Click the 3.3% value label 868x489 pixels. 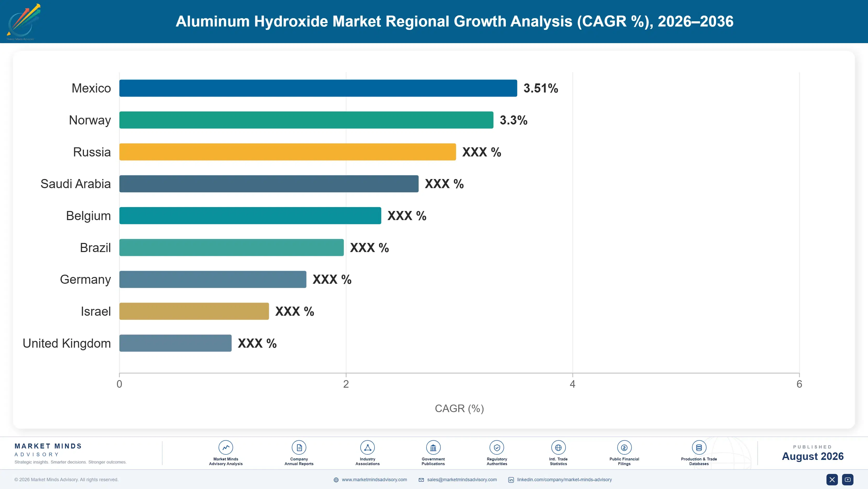pyautogui.click(x=513, y=120)
